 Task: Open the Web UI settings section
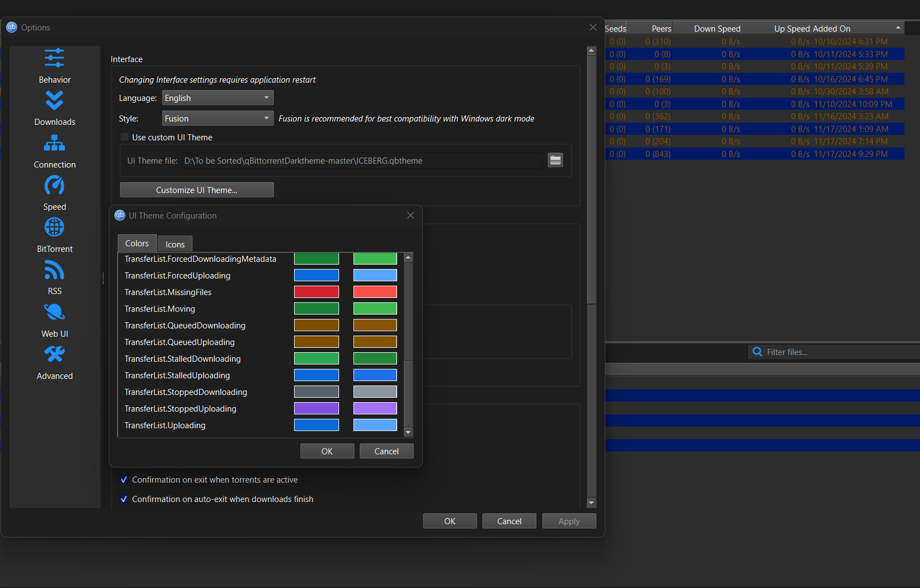coord(54,321)
